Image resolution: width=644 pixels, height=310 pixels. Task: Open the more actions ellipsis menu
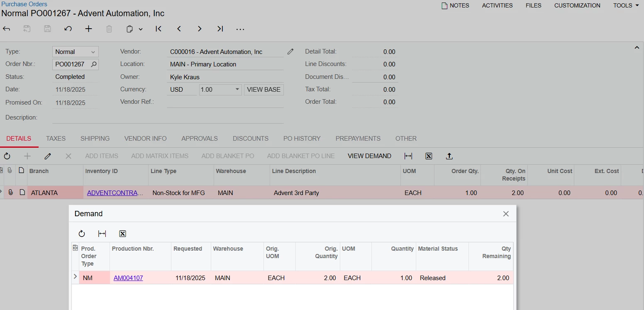tap(240, 29)
